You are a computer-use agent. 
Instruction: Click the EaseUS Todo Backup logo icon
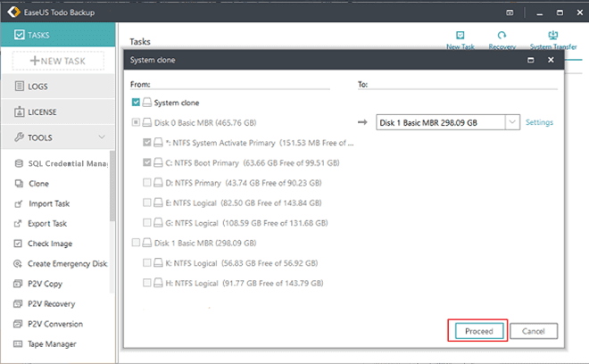(x=14, y=12)
